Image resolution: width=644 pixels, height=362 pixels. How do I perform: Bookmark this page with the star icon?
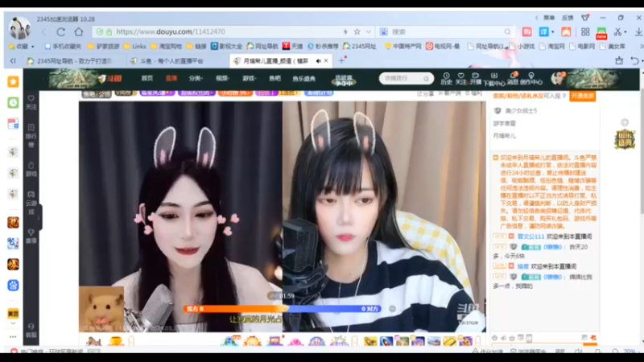(x=357, y=31)
